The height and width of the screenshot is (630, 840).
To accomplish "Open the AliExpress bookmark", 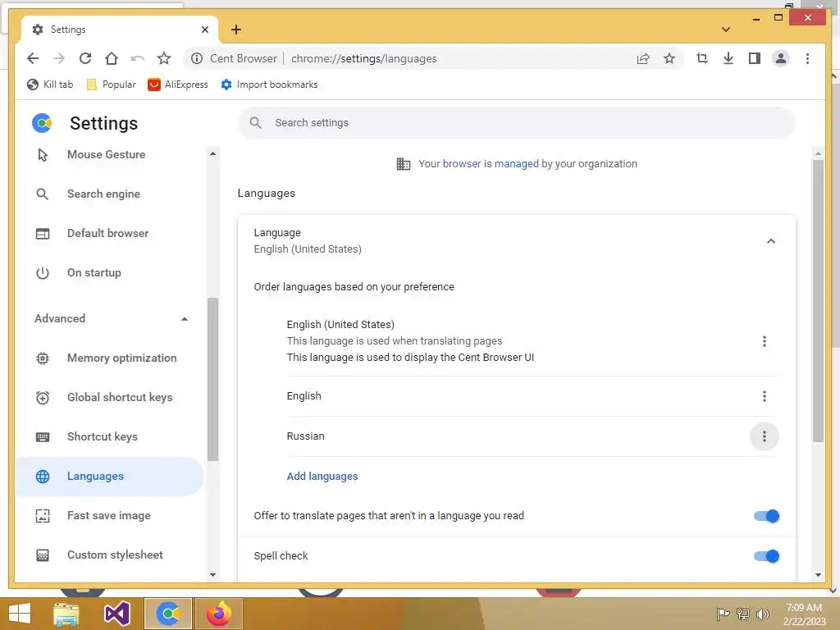I will [x=178, y=84].
